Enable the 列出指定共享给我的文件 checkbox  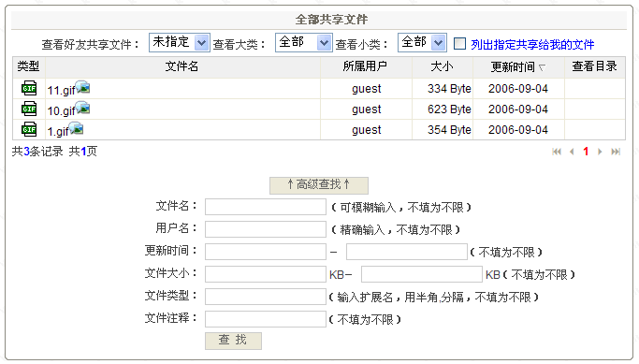459,43
